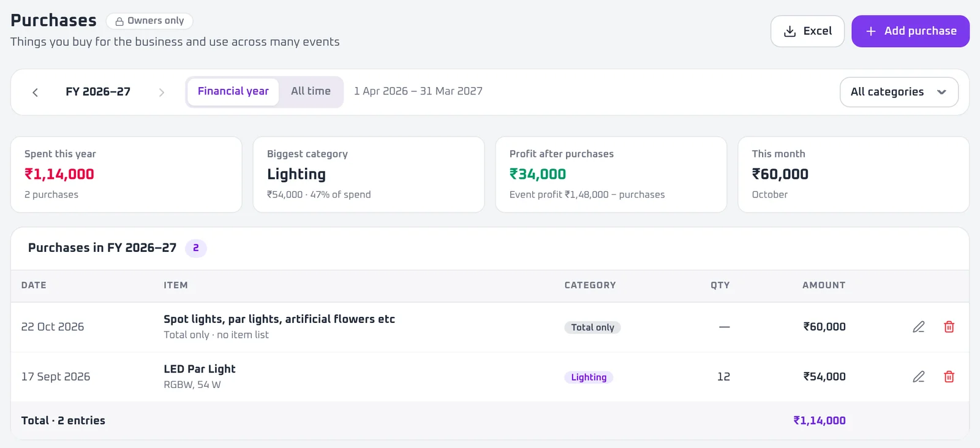Click the Category column header
This screenshot has height=448, width=980.
point(590,285)
